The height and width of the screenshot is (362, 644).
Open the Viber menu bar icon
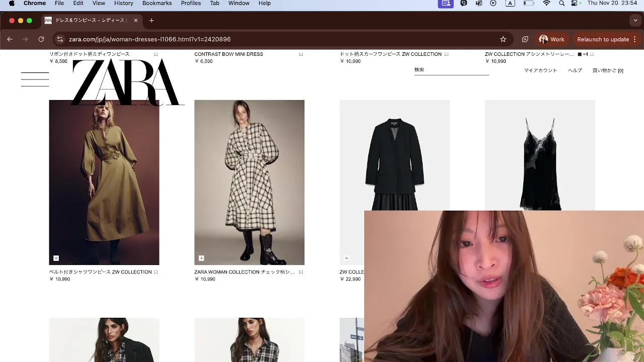(464, 4)
